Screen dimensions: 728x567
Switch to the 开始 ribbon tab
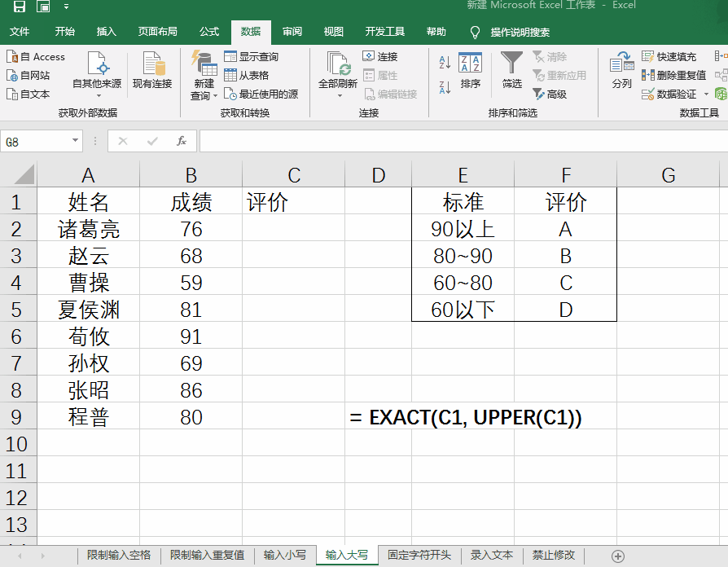[x=65, y=31]
